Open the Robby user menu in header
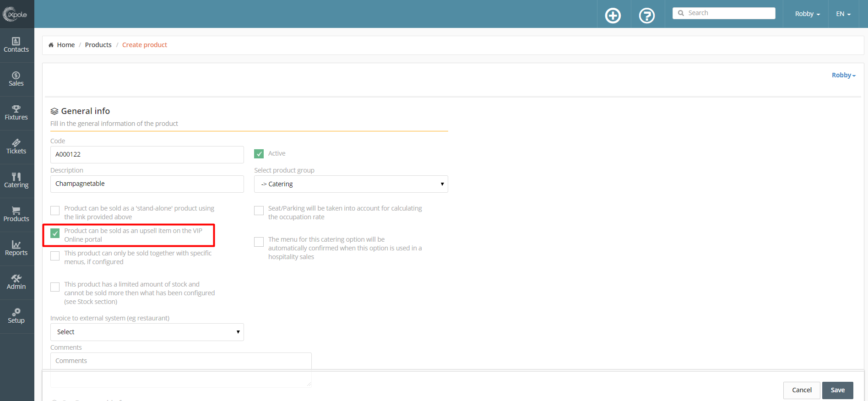868x401 pixels. [x=807, y=14]
